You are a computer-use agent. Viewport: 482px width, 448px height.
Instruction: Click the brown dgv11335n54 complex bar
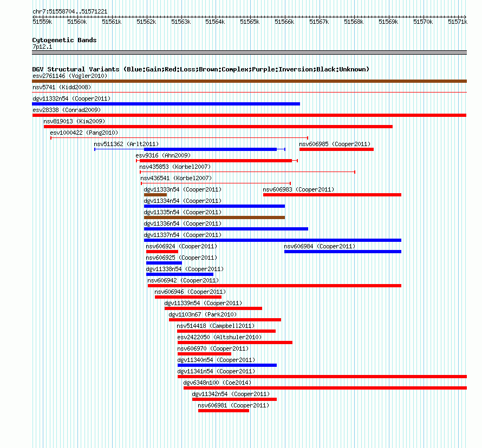point(214,218)
